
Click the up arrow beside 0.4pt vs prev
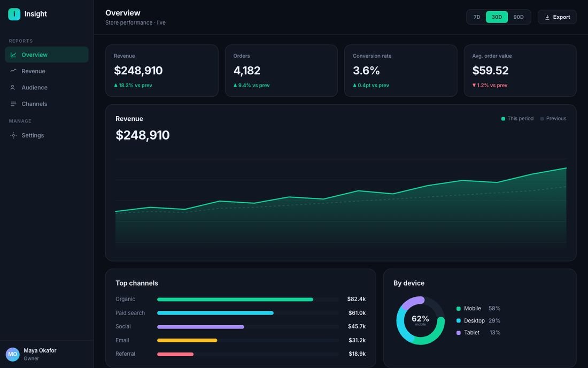[x=355, y=86]
